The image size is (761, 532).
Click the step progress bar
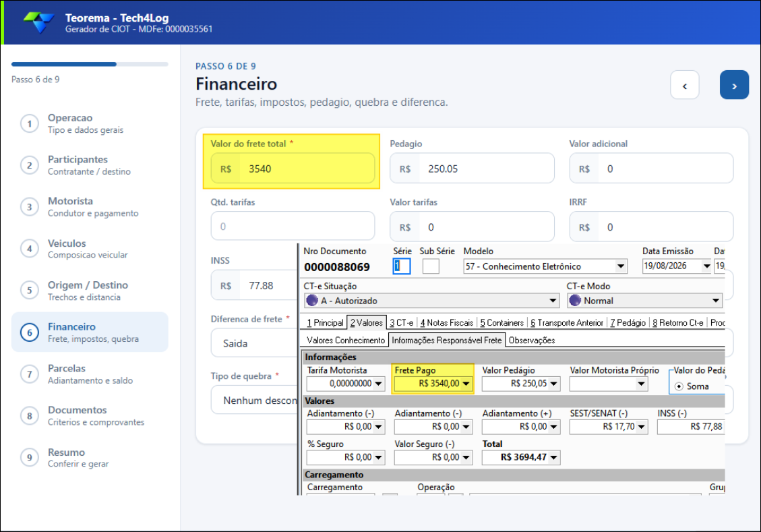[x=90, y=64]
